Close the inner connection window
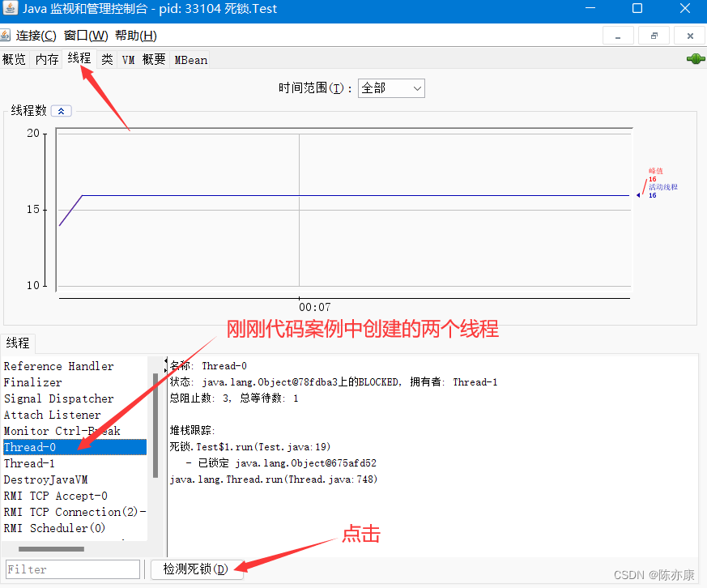This screenshot has width=707, height=588. click(x=689, y=36)
